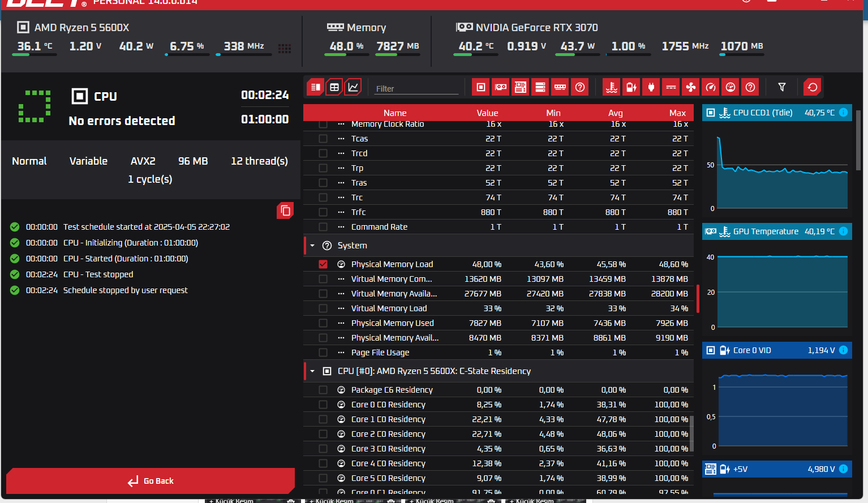Show load/usage sensors only
The image size is (868, 503).
click(x=731, y=87)
